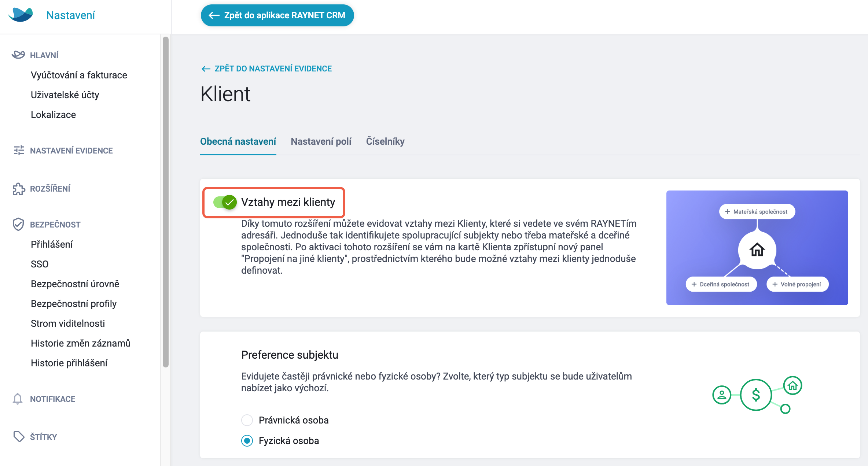Open Historie změn záznamů in sidebar
The image size is (868, 466).
coord(81,343)
